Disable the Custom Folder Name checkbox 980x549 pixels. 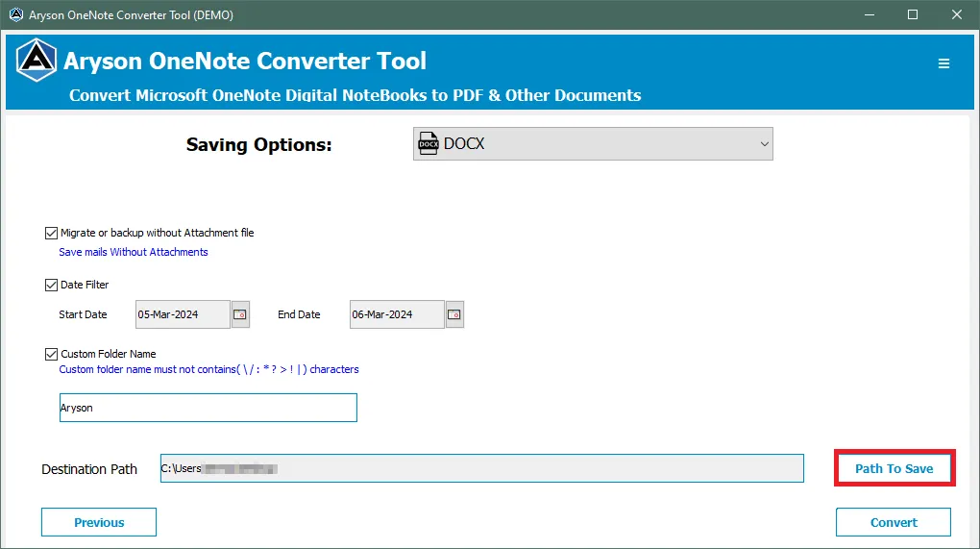pos(51,355)
